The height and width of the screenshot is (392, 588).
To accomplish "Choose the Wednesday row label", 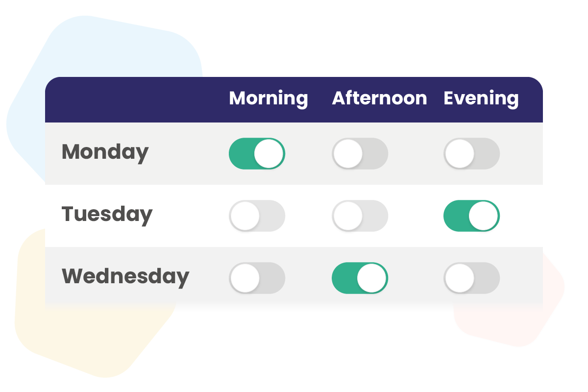I will point(125,276).
